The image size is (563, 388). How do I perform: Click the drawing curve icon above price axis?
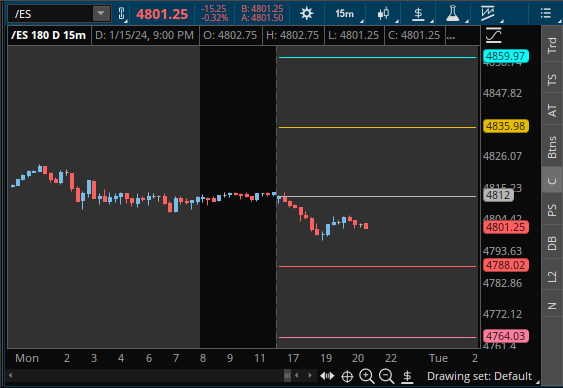493,35
